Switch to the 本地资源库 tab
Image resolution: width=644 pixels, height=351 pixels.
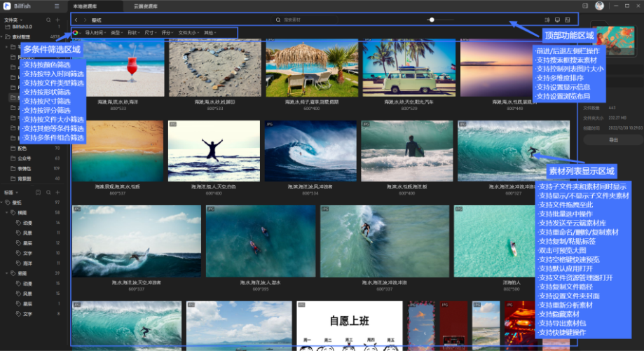coord(85,6)
